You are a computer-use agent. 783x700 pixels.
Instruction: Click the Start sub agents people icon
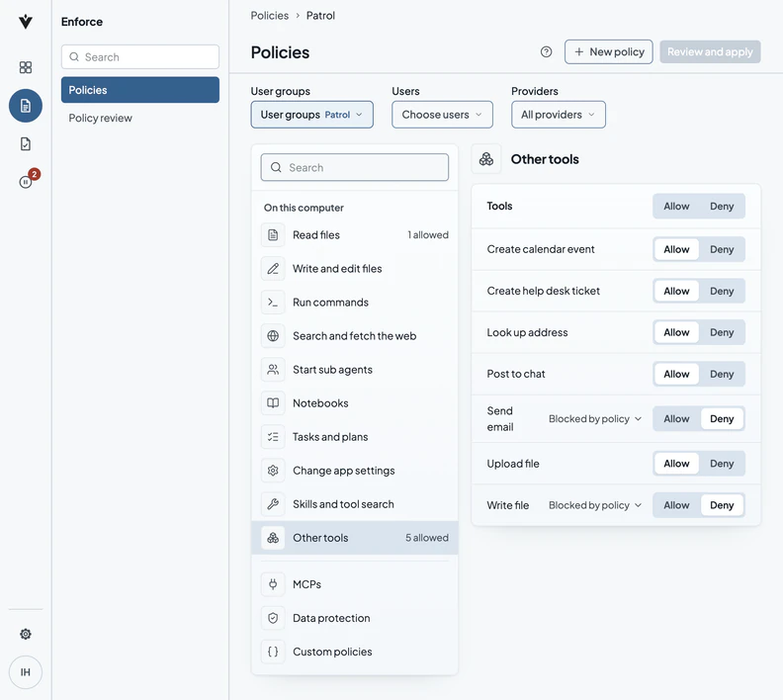click(x=273, y=370)
